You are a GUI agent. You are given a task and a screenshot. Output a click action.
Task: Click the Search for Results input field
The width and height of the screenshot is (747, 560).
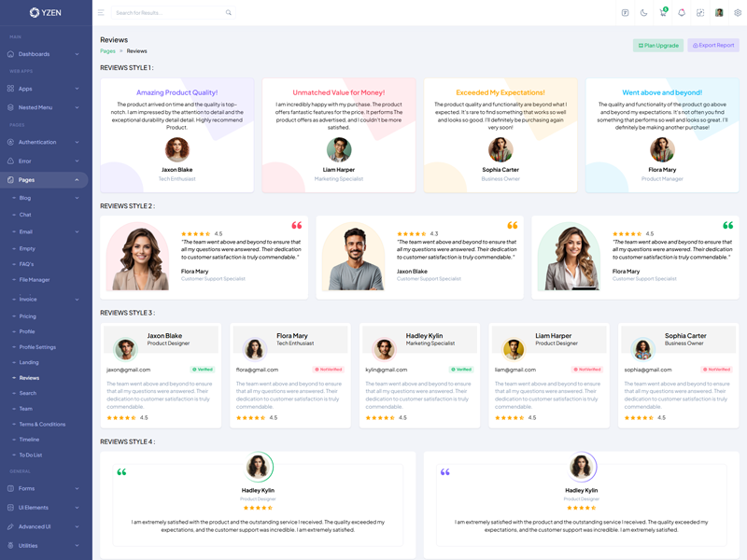coord(168,13)
